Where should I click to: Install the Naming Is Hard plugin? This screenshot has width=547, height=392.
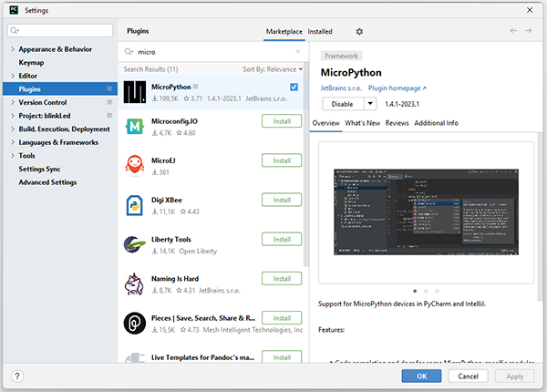(x=282, y=279)
